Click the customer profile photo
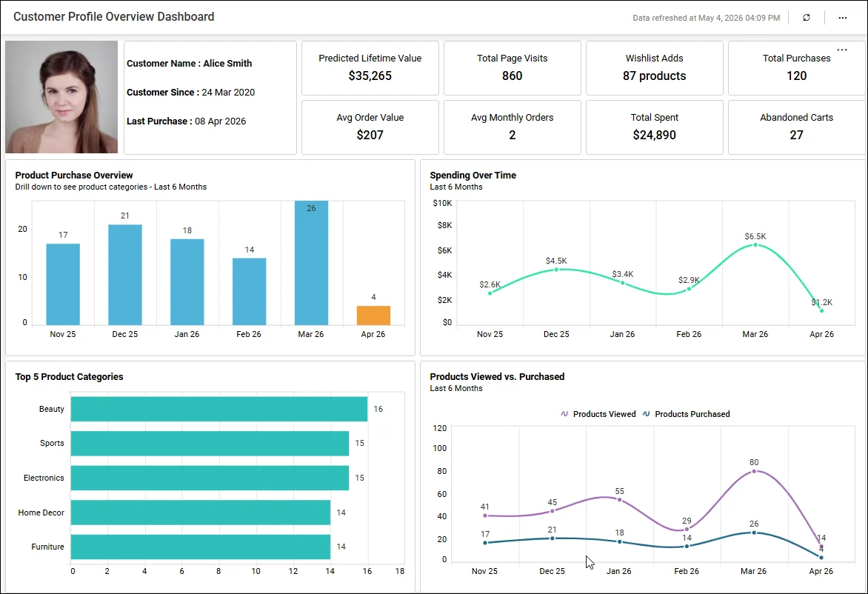868x594 pixels. coord(61,97)
